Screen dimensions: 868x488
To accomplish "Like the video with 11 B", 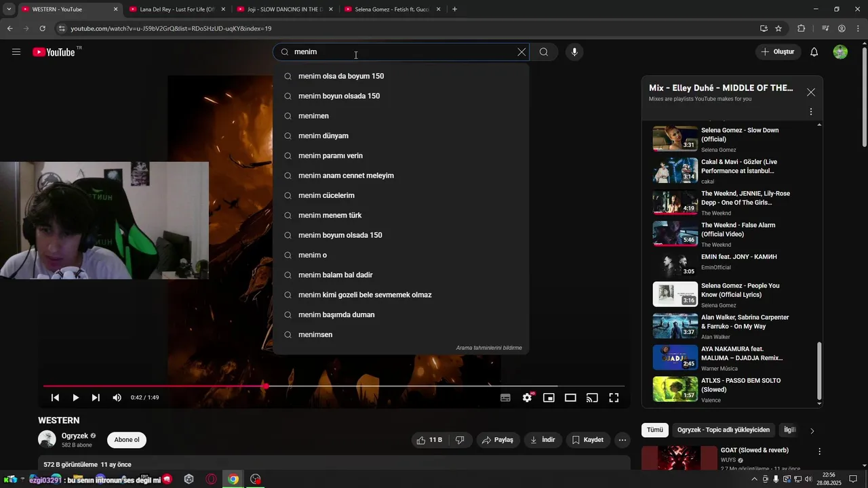I will (429, 440).
